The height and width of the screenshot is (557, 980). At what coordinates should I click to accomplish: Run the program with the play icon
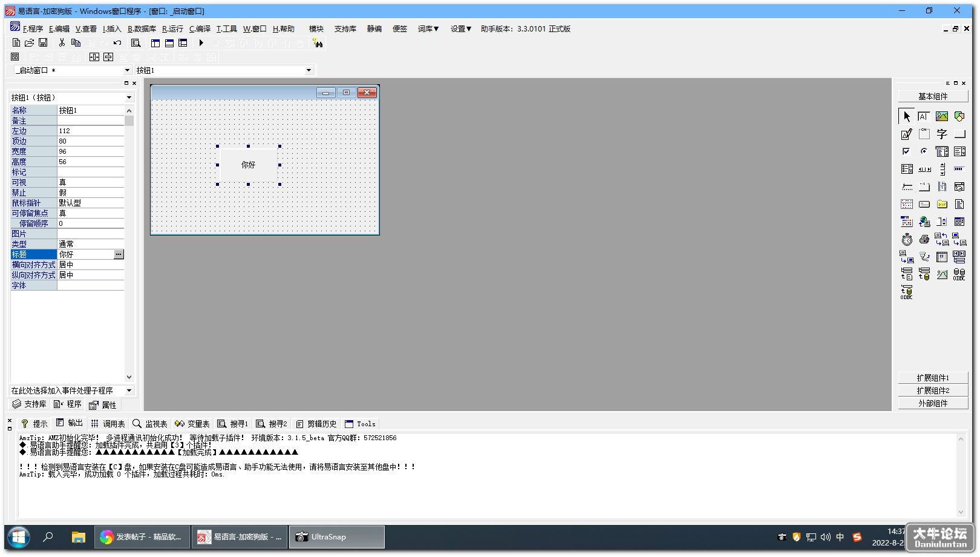point(201,42)
